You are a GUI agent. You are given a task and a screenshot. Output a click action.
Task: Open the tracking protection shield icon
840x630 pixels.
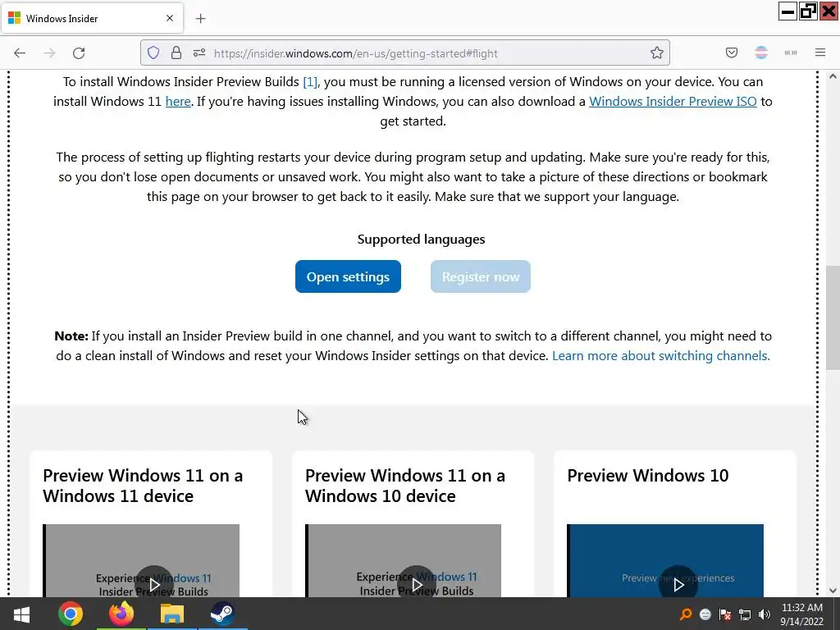[153, 53]
